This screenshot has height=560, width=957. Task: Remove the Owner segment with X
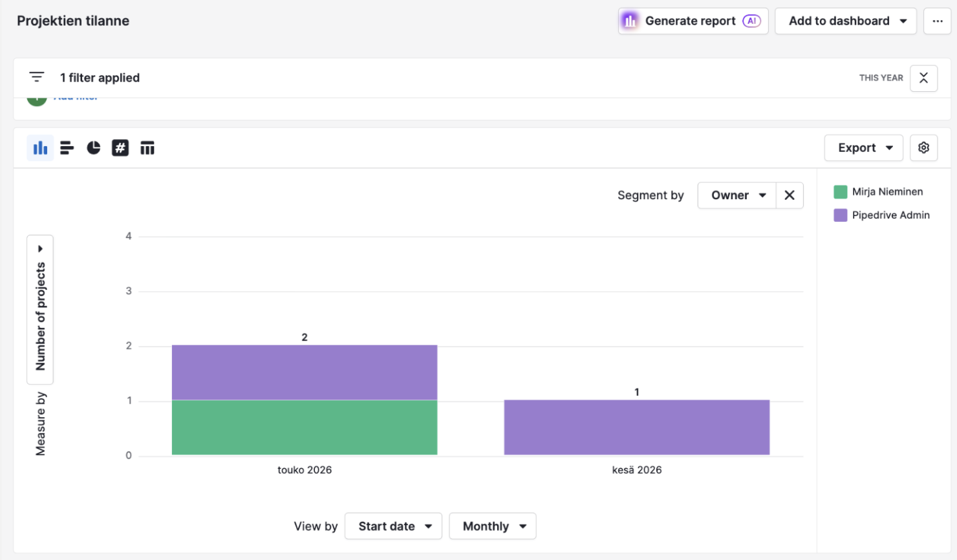(x=790, y=195)
